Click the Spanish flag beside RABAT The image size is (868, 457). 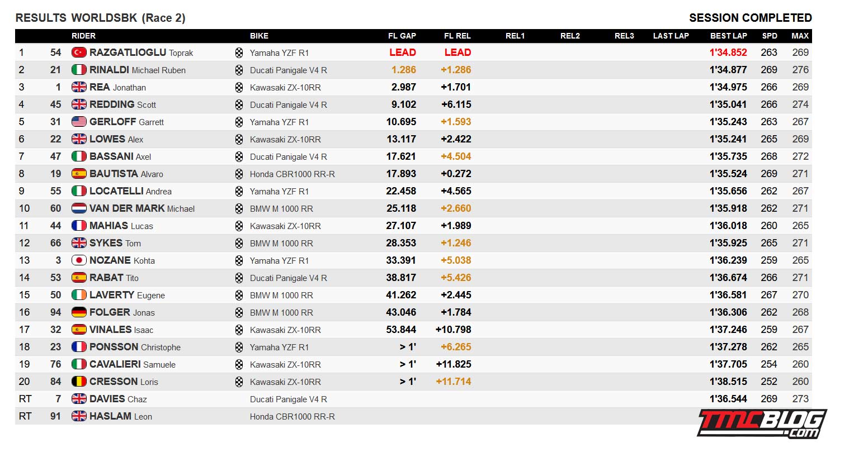pos(79,278)
